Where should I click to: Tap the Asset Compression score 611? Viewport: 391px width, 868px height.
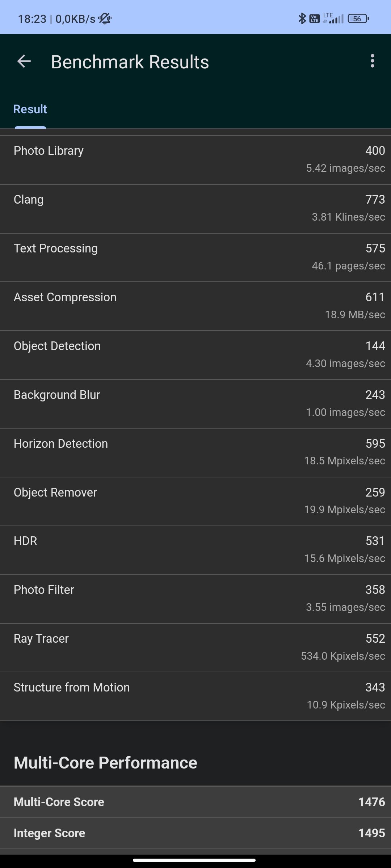click(375, 297)
